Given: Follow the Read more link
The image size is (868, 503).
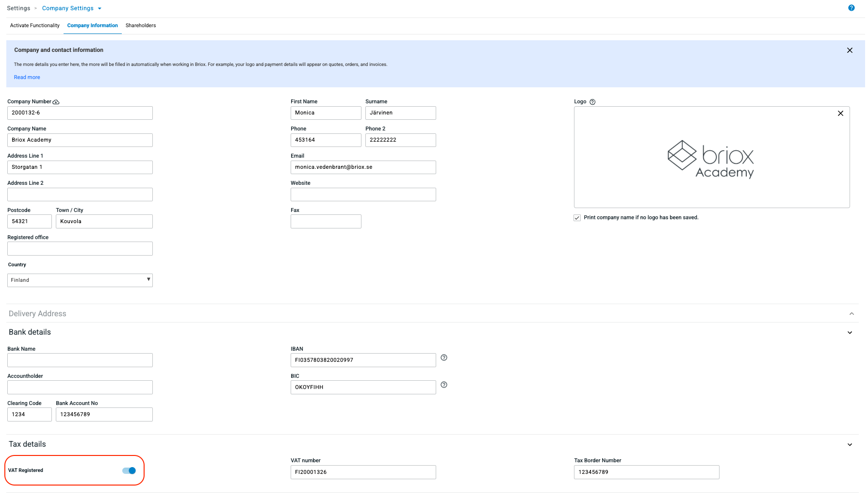Looking at the screenshot, I should tap(27, 78).
